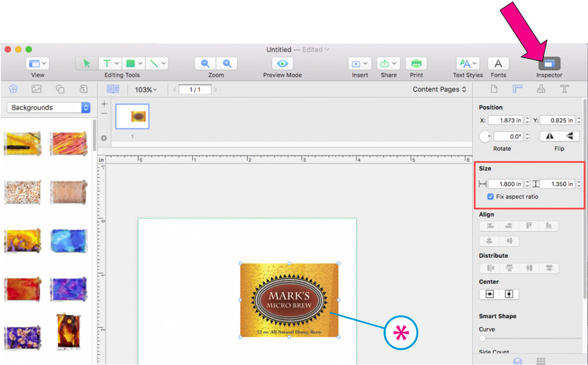Open the Untitled — Edited title dropdown
588x365 pixels.
pyautogui.click(x=298, y=49)
